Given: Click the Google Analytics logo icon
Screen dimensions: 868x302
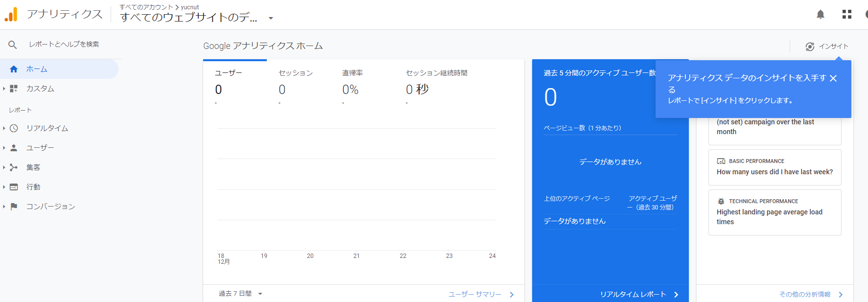Looking at the screenshot, I should click(x=11, y=14).
